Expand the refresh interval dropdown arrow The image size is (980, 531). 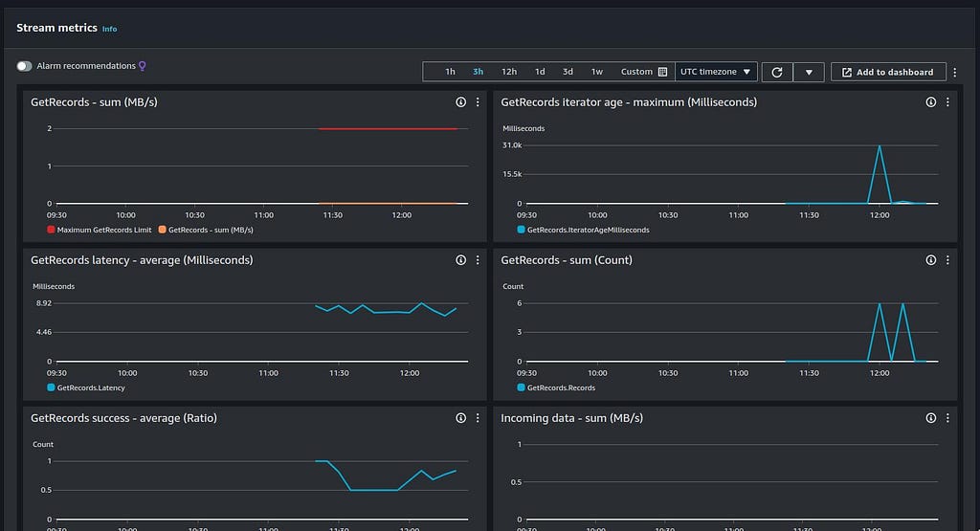(809, 72)
